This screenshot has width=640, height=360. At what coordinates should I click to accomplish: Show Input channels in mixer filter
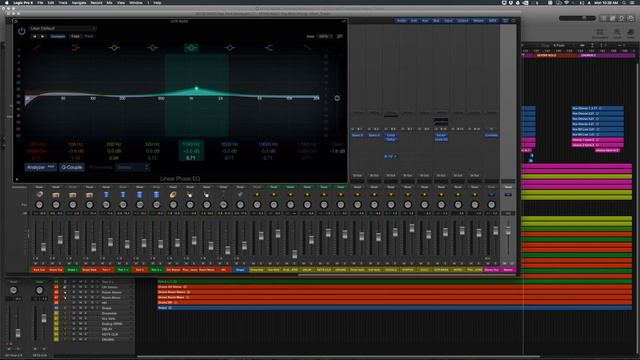click(x=448, y=20)
